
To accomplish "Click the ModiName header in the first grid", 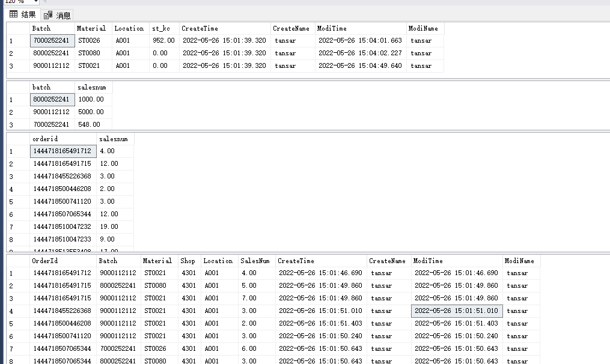I will (x=425, y=28).
